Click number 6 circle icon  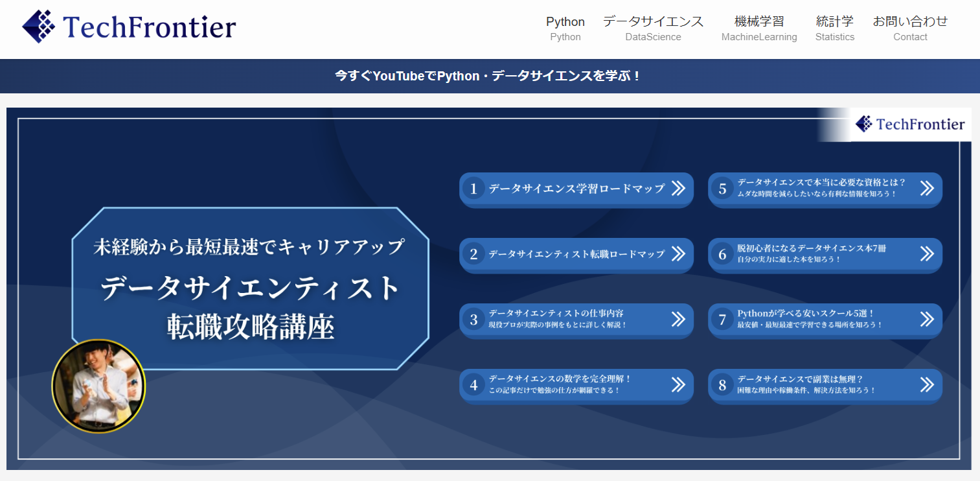(722, 254)
